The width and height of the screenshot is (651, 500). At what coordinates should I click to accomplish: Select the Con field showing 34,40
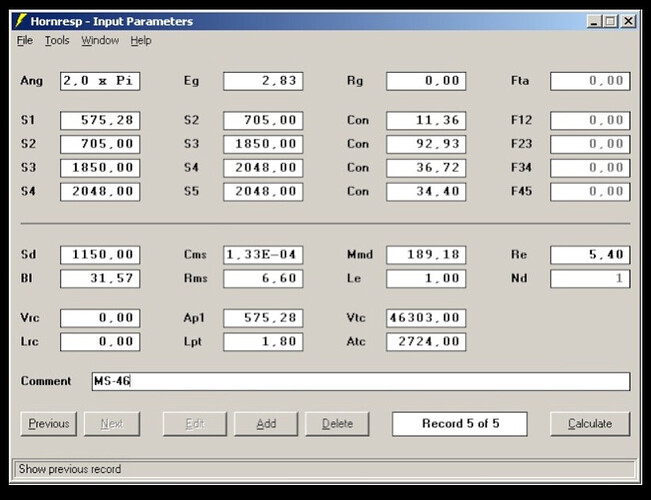[x=426, y=191]
